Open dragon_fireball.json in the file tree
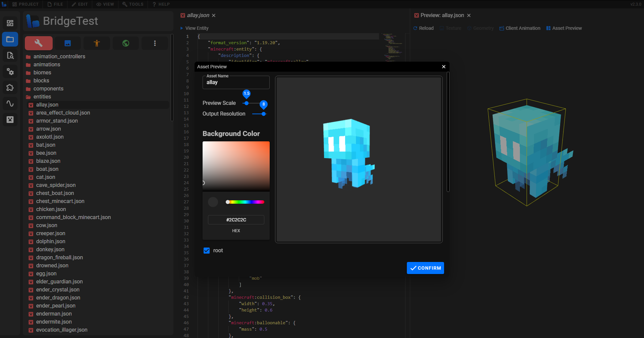 59,258
